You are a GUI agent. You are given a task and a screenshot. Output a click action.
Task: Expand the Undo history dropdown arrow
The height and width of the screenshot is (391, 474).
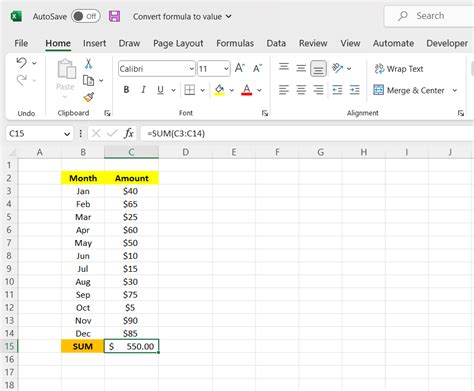pos(34,63)
